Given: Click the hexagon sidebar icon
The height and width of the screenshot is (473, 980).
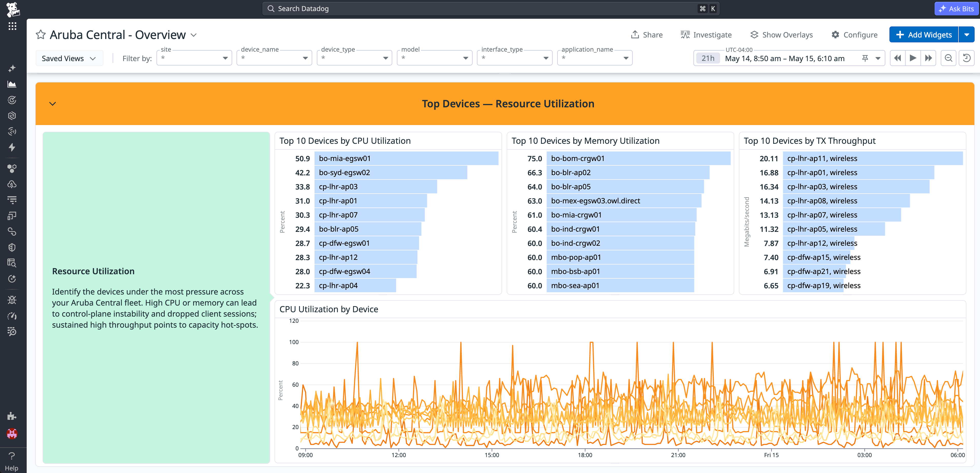Looking at the screenshot, I should point(12,116).
